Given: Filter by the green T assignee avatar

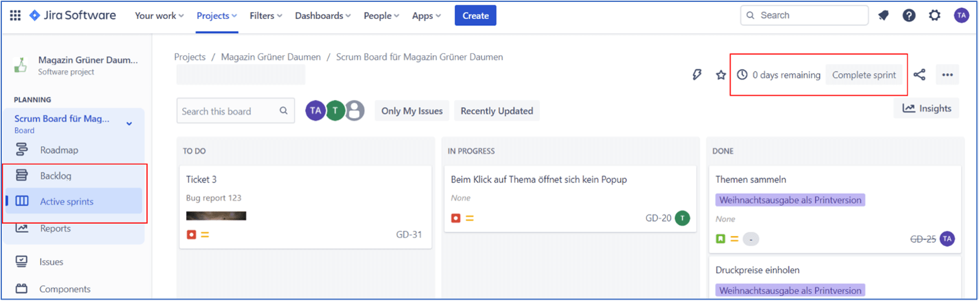Looking at the screenshot, I should coord(335,111).
